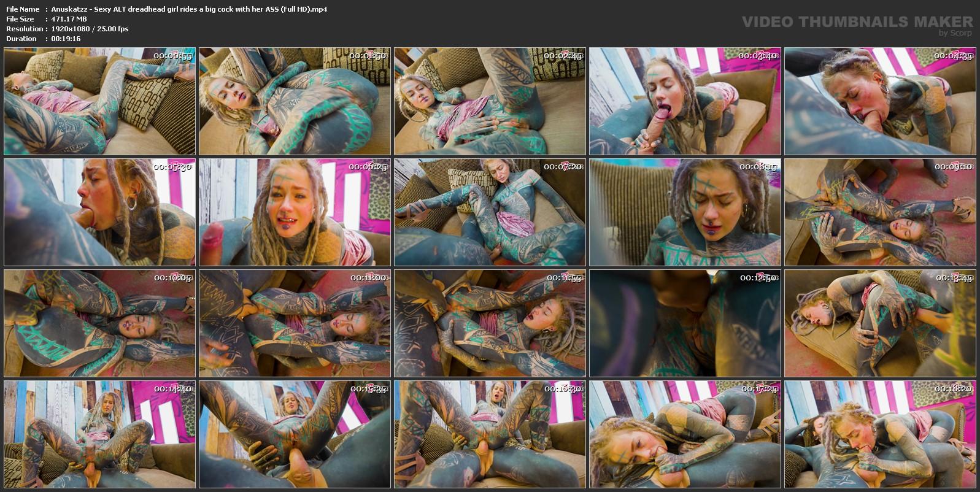The width and height of the screenshot is (980, 492).
Task: Choose the frame labeled 00:04:35
Action: click(880, 101)
